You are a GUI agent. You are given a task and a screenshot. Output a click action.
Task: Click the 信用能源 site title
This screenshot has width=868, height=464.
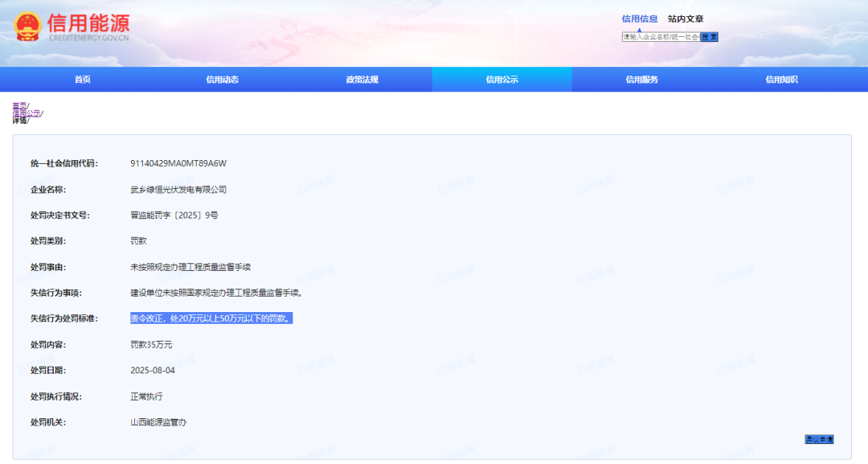coord(88,23)
